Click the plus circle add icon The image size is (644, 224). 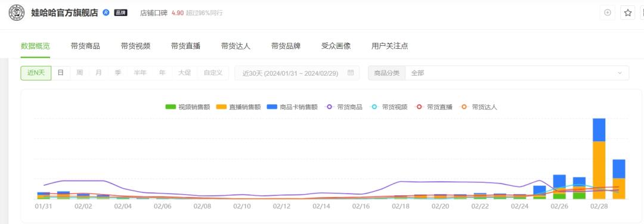[608, 13]
